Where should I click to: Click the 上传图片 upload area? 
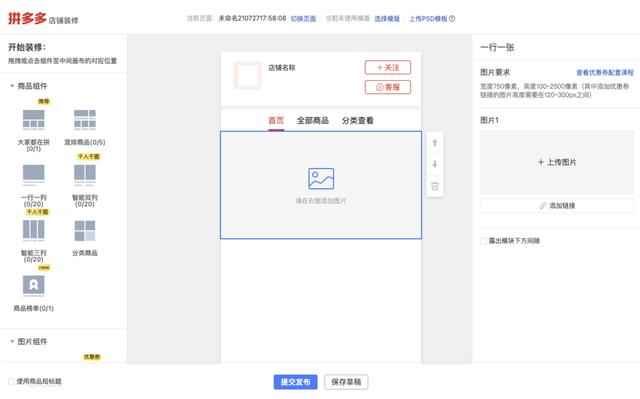(x=557, y=162)
